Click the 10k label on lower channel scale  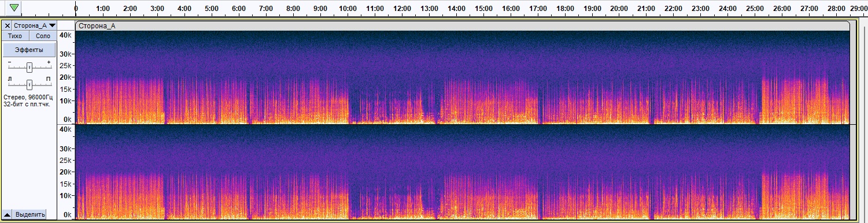click(x=66, y=196)
